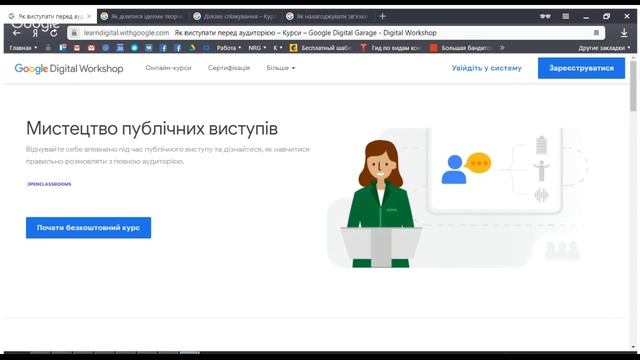Click the glasses incognito icon in title bar
Viewport: 640px width, 360px height.
[x=545, y=16]
